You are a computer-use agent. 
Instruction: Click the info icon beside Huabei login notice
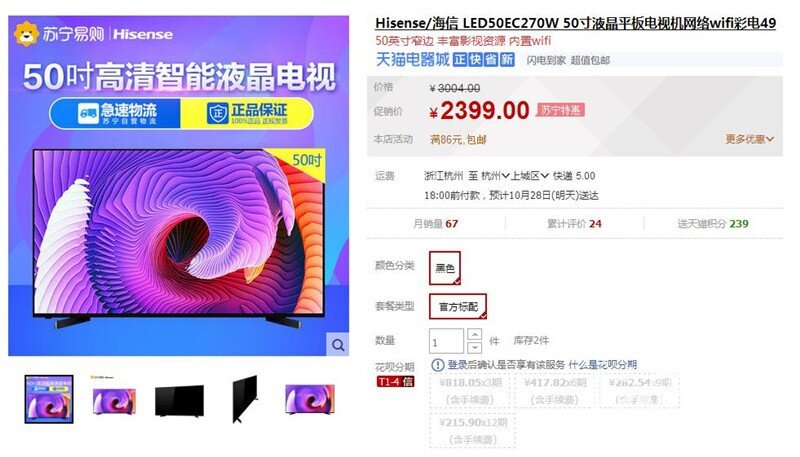(437, 365)
